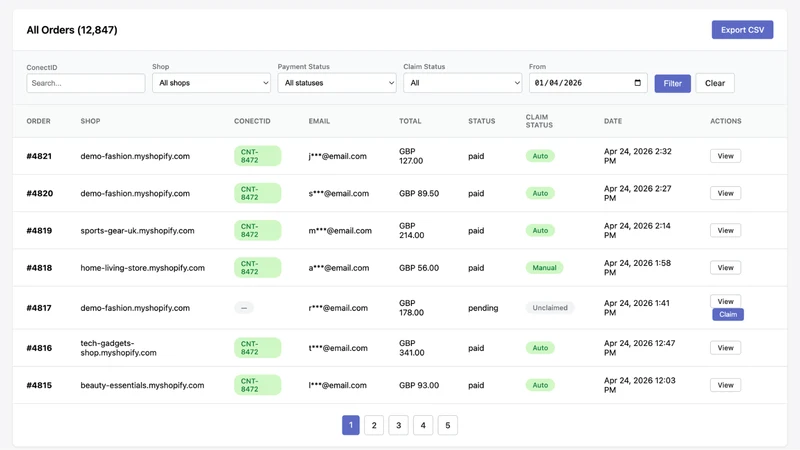This screenshot has height=450, width=800.
Task: Click the CLAIM STATUS column header
Action: 539,121
